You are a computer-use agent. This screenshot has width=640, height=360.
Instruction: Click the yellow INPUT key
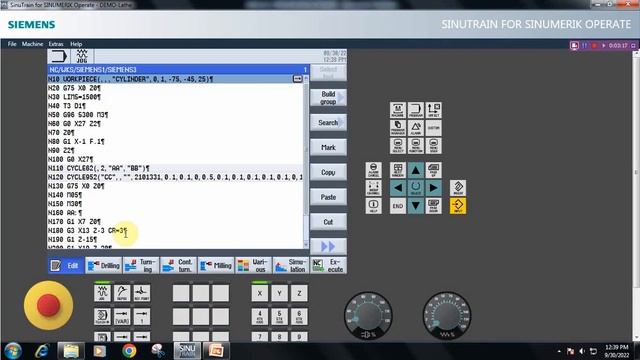(x=458, y=206)
